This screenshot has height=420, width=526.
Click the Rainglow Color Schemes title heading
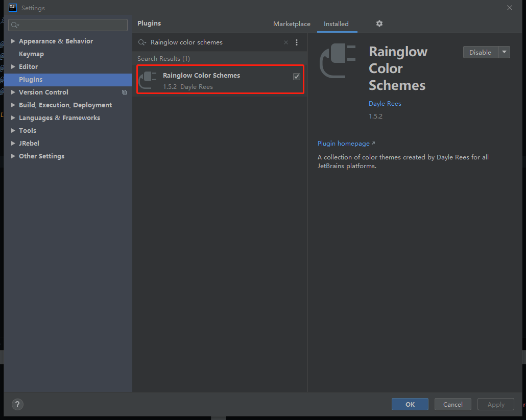(398, 68)
